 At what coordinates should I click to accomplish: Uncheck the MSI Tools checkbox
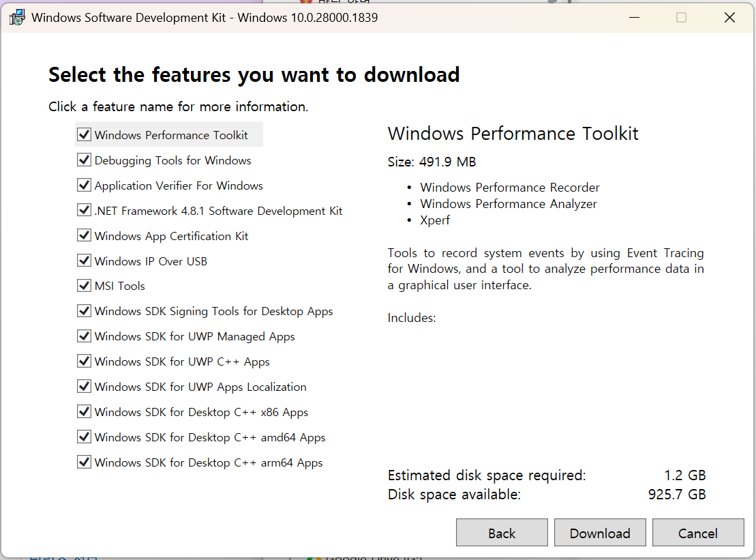[85, 286]
